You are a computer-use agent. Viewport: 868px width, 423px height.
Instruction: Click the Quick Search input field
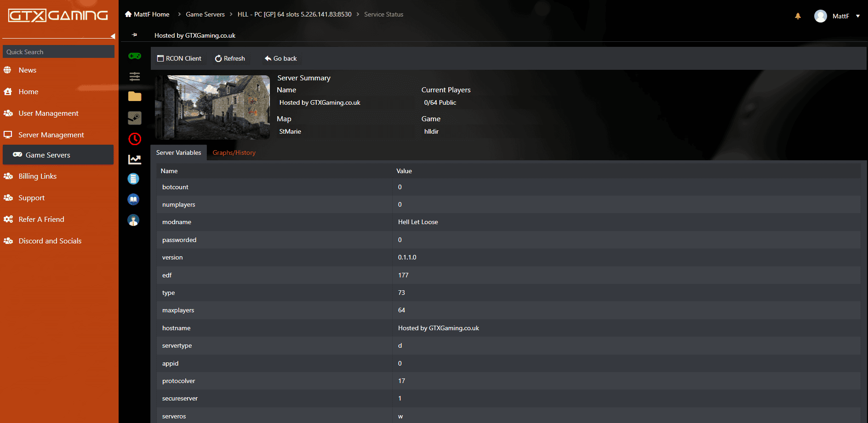tap(58, 51)
